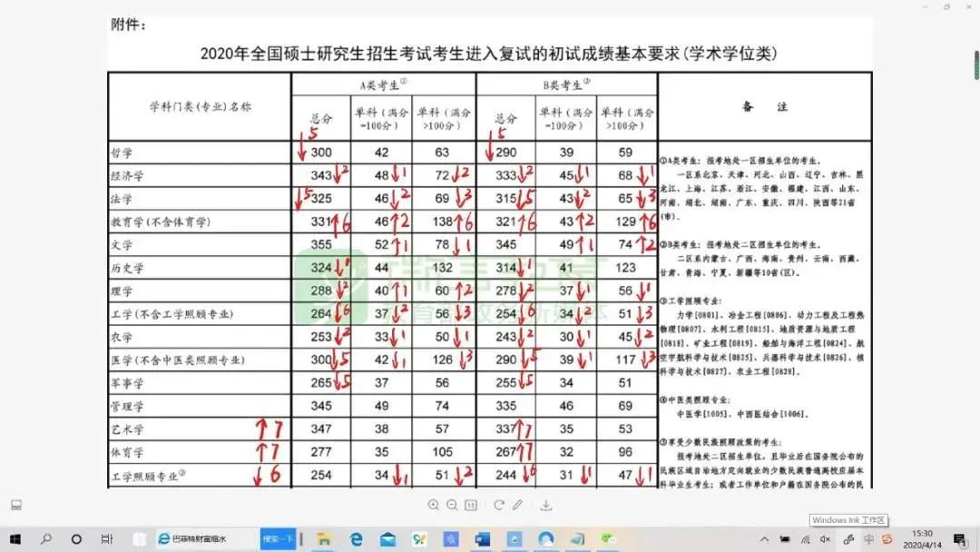Click the 126 score in the 医学 row

443,360
